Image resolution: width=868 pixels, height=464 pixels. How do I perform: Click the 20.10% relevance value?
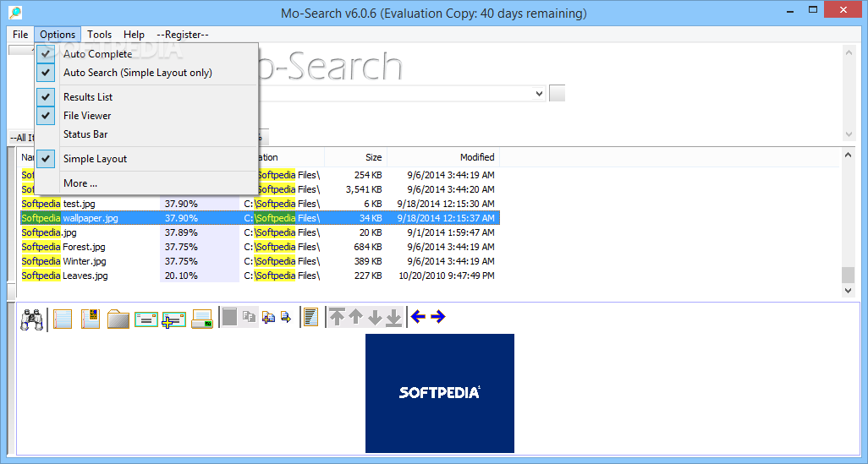click(181, 276)
